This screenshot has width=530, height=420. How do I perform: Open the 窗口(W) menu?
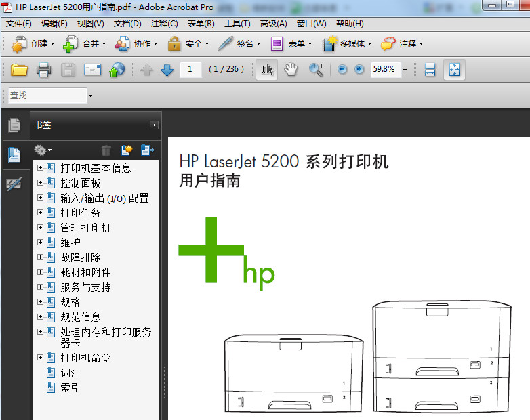pos(311,24)
